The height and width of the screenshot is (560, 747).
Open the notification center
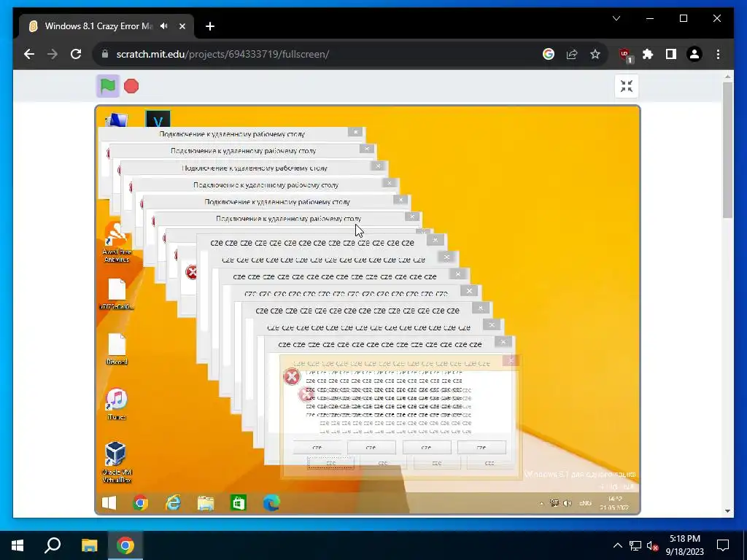click(723, 545)
